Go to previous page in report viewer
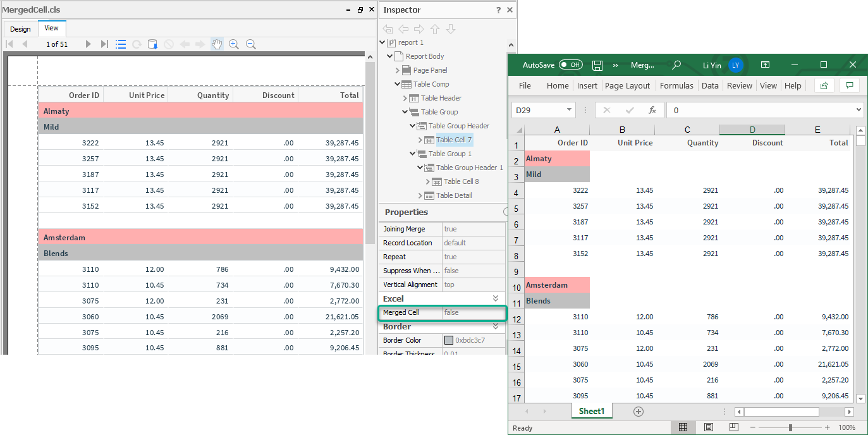The width and height of the screenshot is (868, 435). (25, 44)
